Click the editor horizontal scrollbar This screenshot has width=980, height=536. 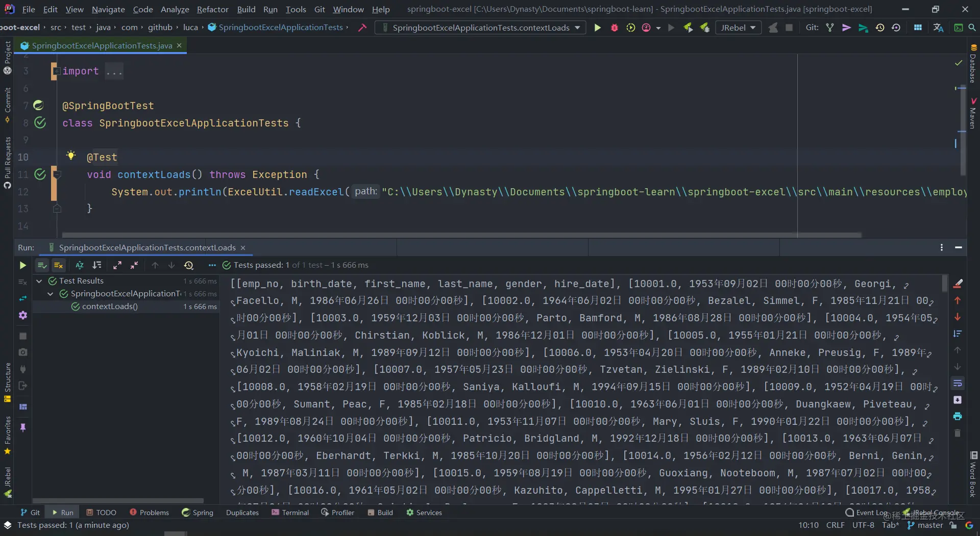tap(461, 235)
